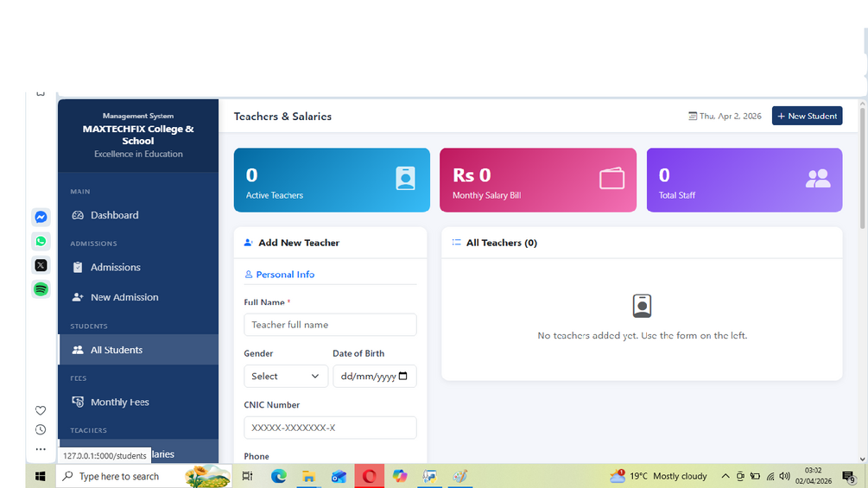Open Messenger from the browser sidebar
The image size is (868, 488).
point(41,217)
